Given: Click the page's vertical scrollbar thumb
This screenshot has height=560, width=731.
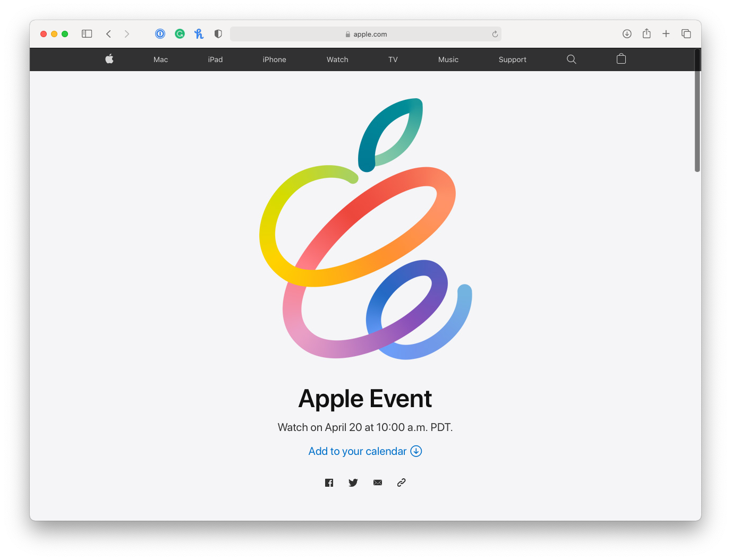Looking at the screenshot, I should point(697,110).
